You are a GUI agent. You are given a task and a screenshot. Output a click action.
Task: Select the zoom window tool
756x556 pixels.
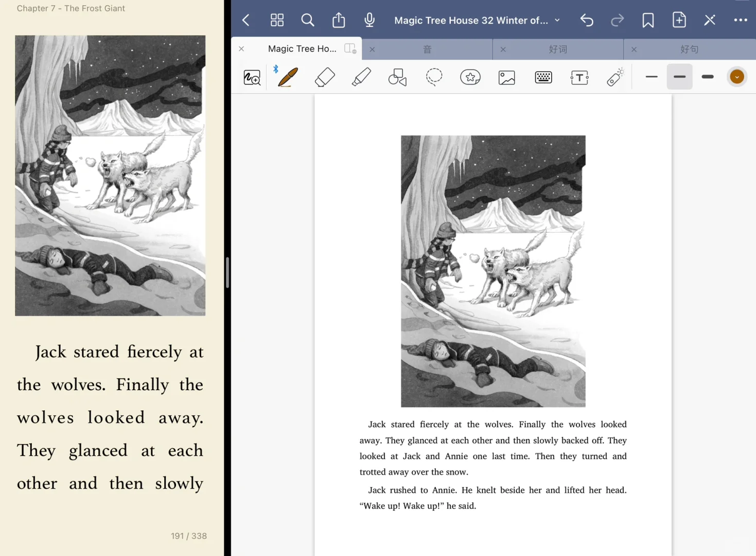click(252, 77)
